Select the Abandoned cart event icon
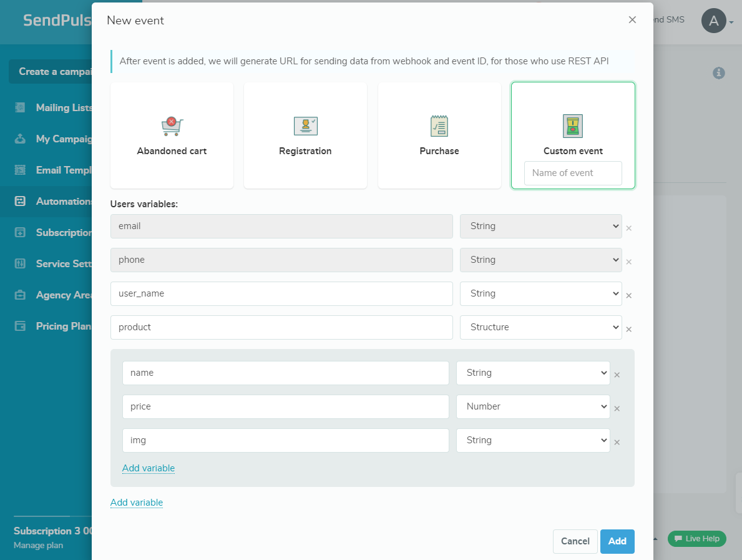742x560 pixels. click(172, 126)
